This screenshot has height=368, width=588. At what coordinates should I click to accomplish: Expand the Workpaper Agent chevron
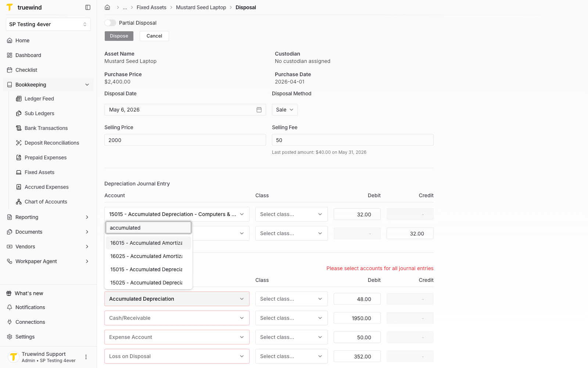click(x=87, y=261)
